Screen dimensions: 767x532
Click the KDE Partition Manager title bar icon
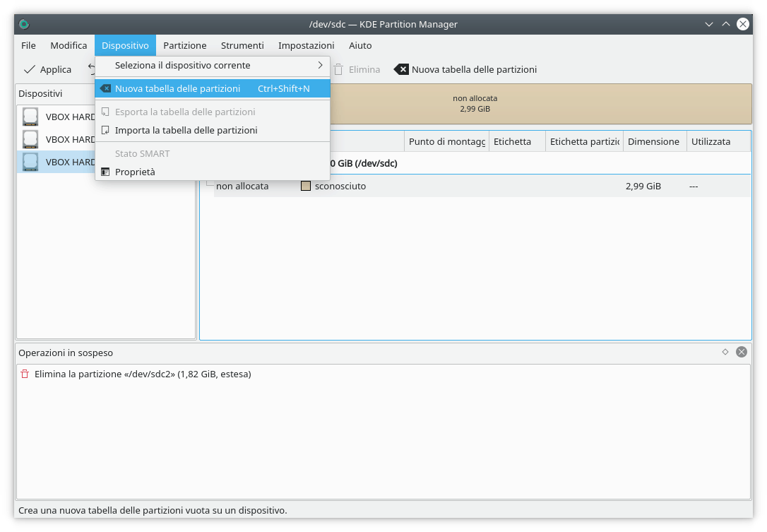[x=24, y=24]
